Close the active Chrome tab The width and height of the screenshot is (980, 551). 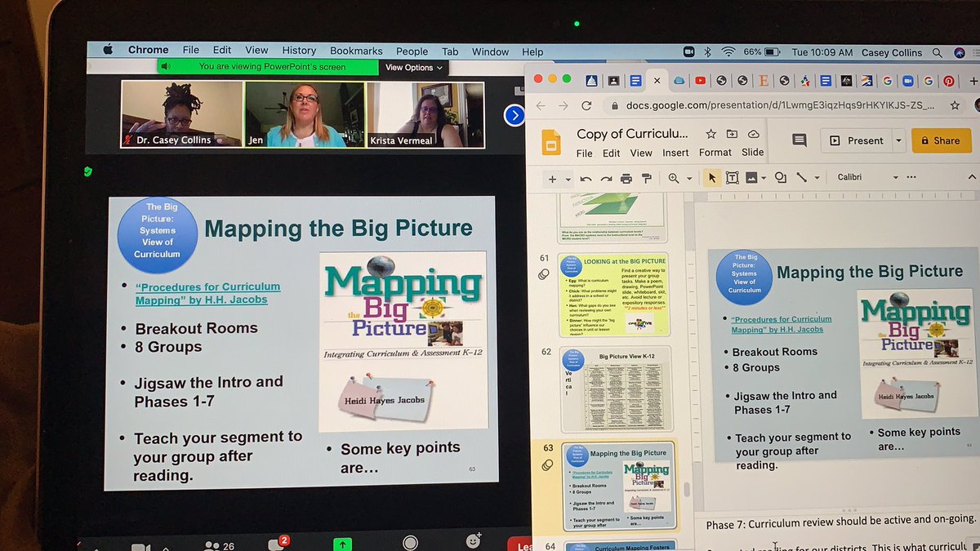pos(657,80)
